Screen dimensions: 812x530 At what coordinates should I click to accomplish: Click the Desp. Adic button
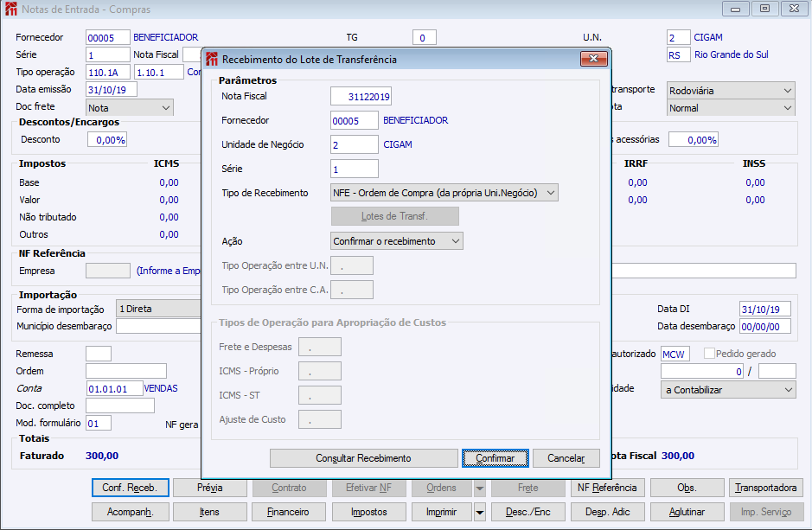[607, 512]
